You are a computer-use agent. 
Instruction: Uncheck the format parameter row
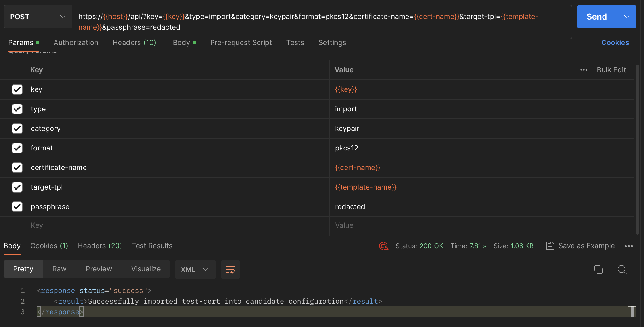coord(17,148)
